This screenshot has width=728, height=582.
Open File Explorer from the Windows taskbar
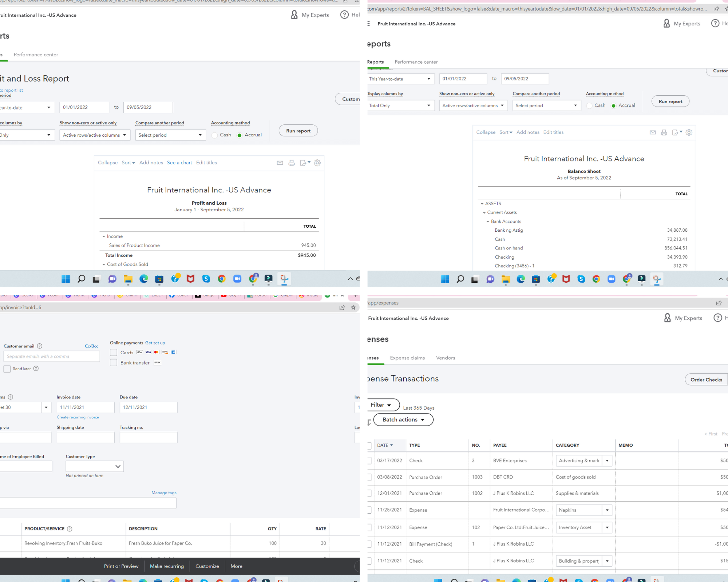(x=128, y=279)
